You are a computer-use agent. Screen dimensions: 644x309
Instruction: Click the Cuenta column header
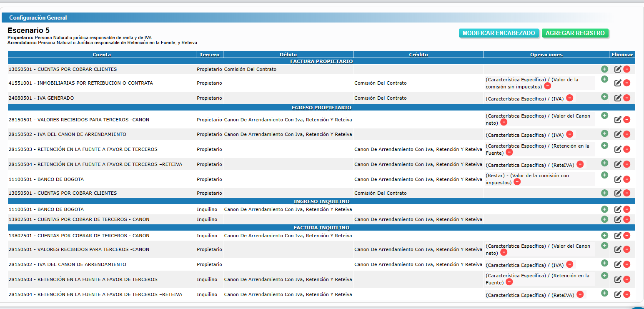[x=102, y=55]
